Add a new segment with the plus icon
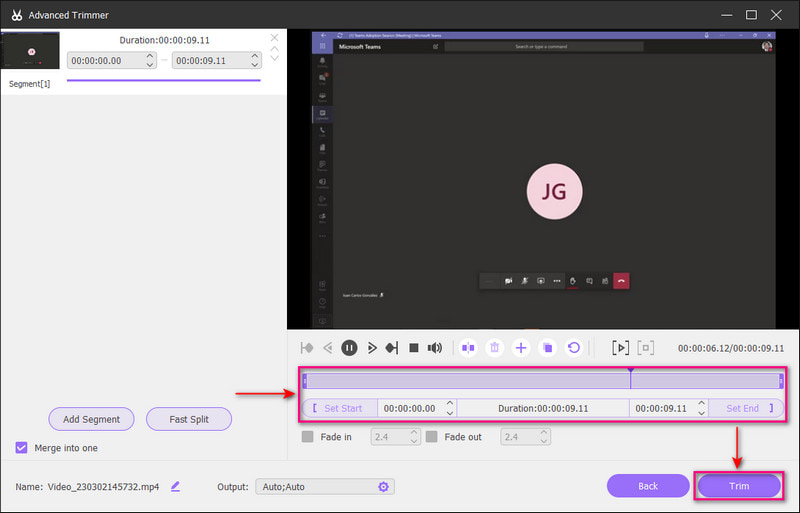The height and width of the screenshot is (513, 800). point(521,348)
